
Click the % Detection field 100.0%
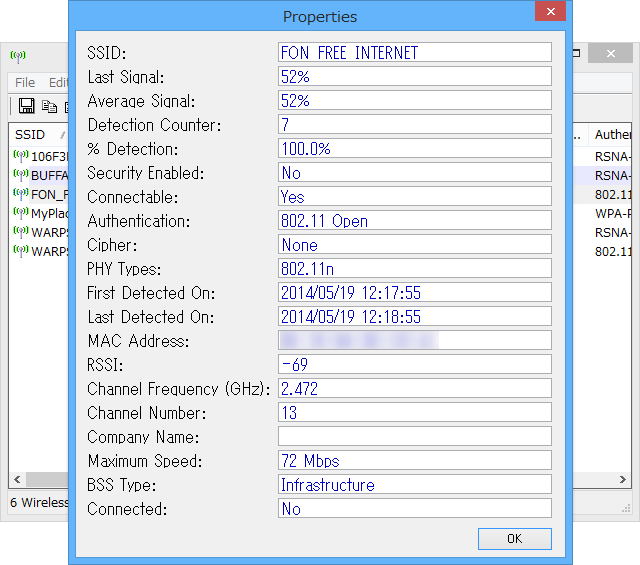[415, 149]
